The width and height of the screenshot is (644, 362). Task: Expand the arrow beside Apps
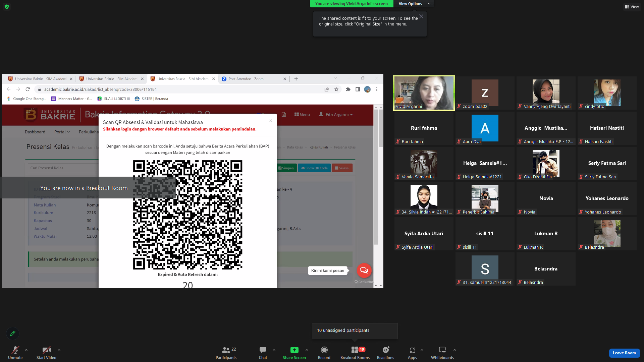[x=422, y=350]
